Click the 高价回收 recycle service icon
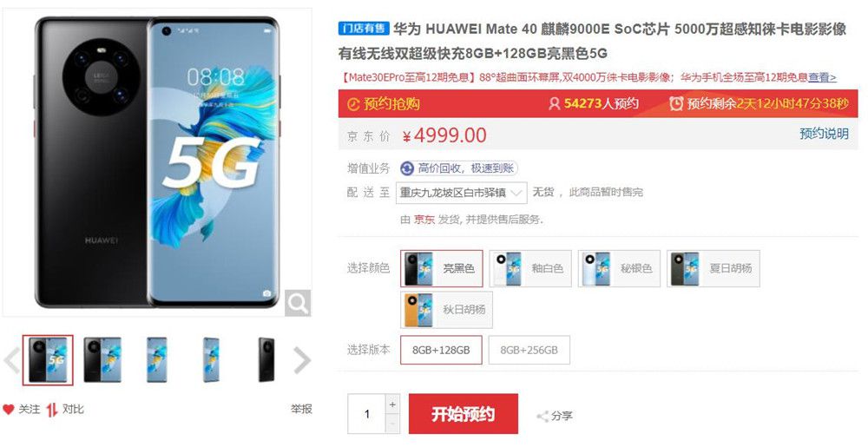Screen dimensions: 868x447 coord(407,168)
